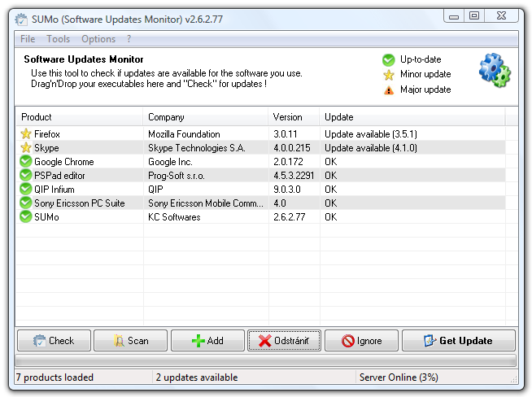Sort by the Version column header
The width and height of the screenshot is (532, 397).
tap(294, 117)
